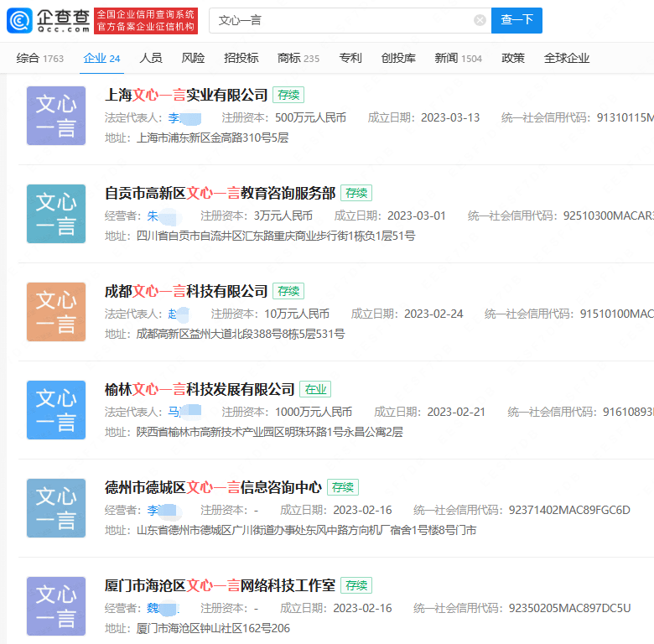Click the logo tile for 上海文心一言实业有限公司
This screenshot has width=654, height=644.
click(56, 116)
